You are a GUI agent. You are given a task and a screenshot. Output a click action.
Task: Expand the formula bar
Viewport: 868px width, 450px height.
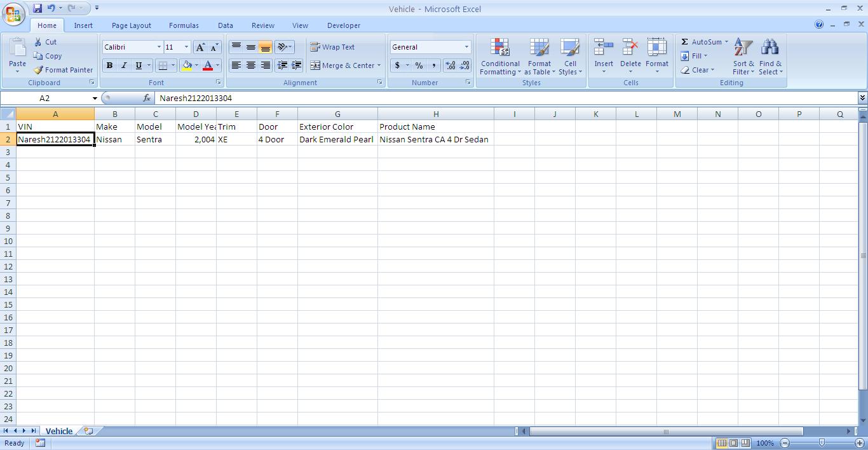(x=862, y=98)
